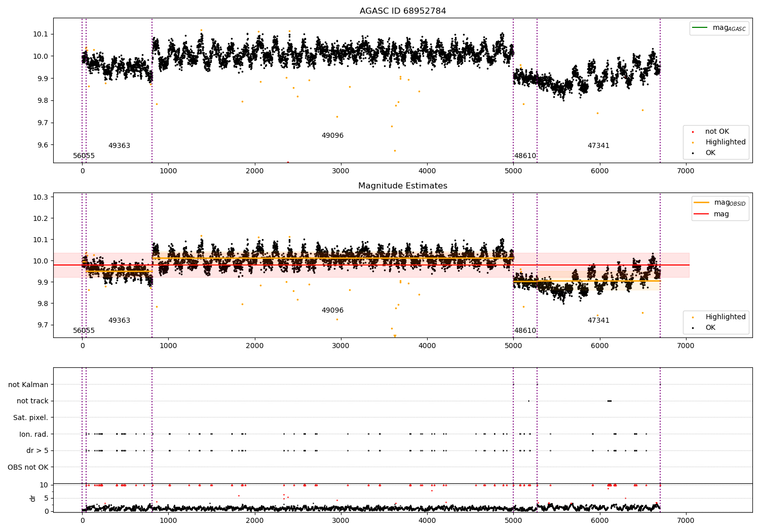Click the 10 tick on the dr axis
760x532 pixels.
[44, 485]
